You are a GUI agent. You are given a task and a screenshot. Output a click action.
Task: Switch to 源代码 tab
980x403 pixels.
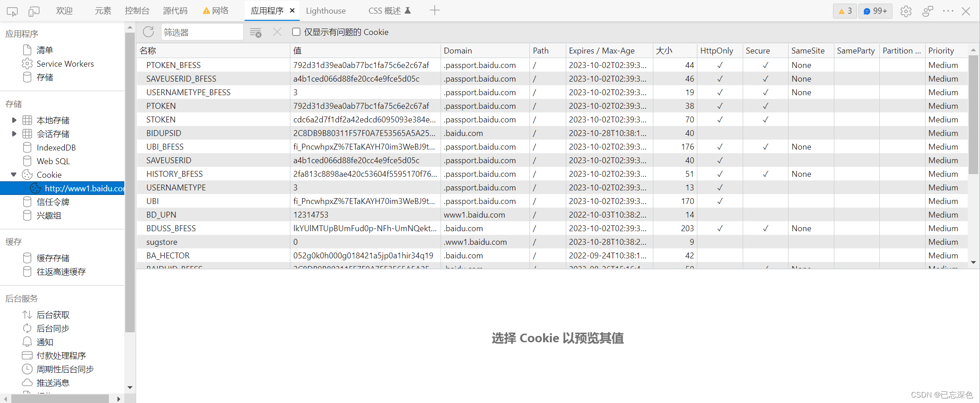[x=175, y=10]
